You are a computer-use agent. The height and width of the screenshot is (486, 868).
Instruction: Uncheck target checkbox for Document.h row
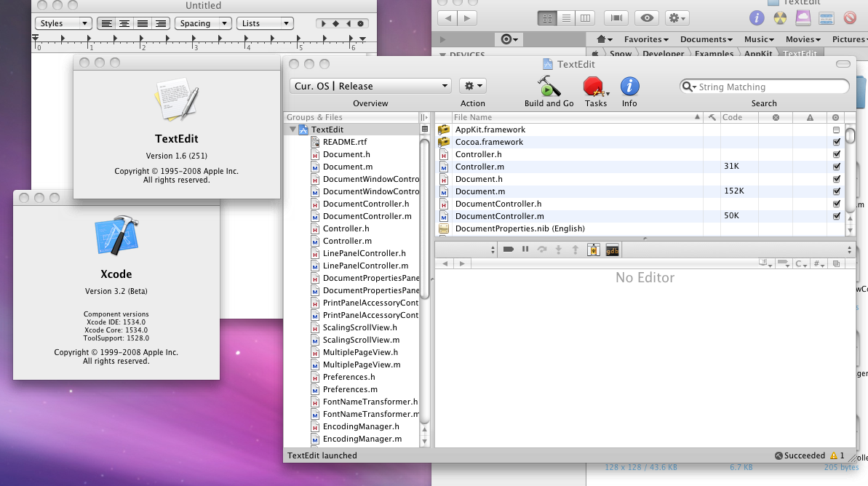pos(837,180)
